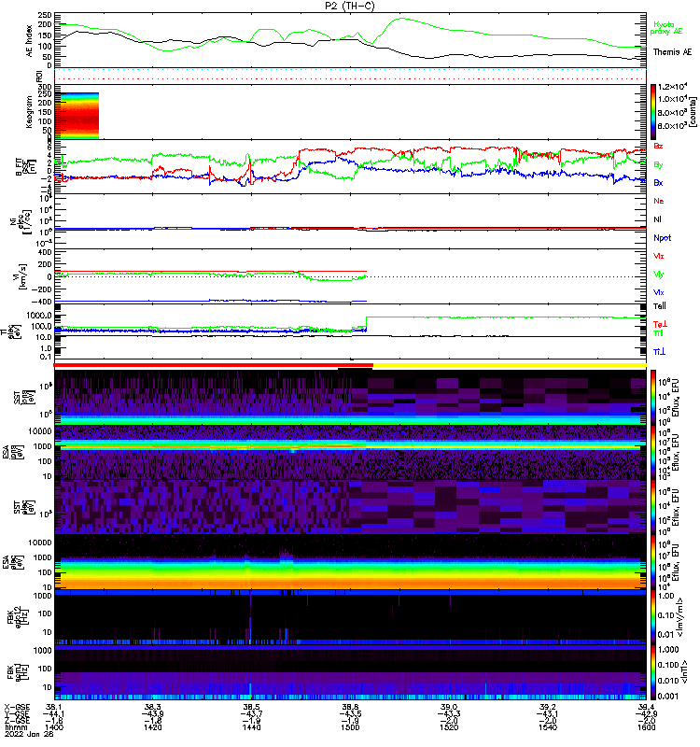
Task: Click the blue Npot legend label
Action: 661,238
